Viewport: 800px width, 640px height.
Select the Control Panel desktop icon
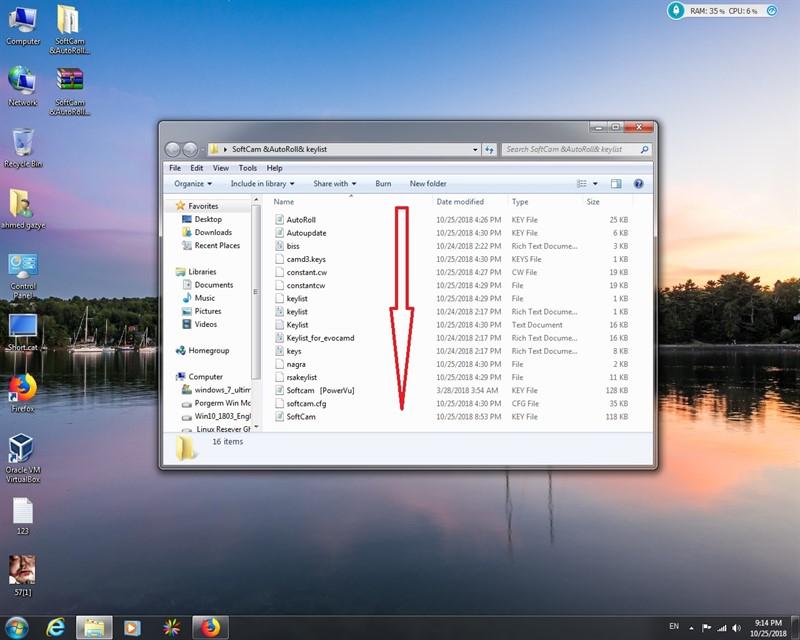[x=23, y=276]
